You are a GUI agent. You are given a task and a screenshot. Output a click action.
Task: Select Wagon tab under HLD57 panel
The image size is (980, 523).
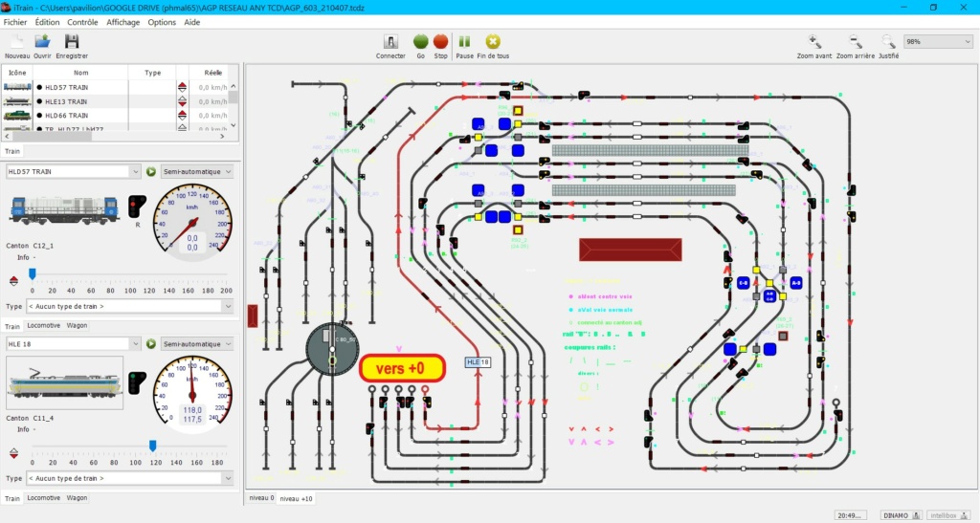pyautogui.click(x=77, y=326)
